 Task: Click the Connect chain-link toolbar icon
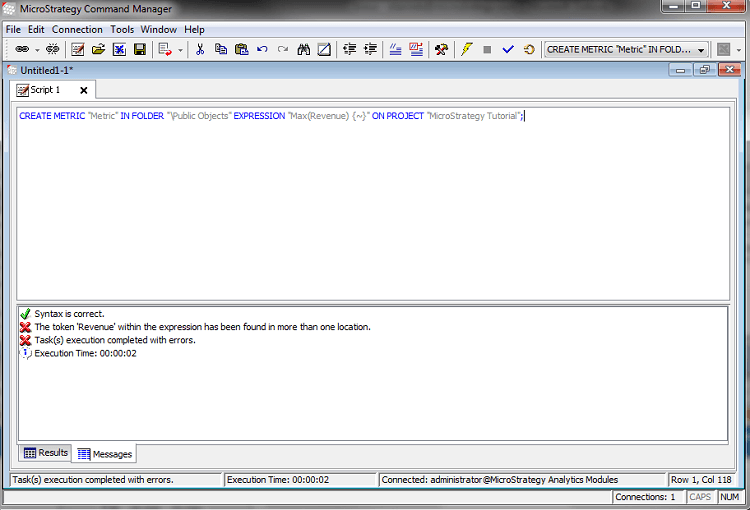click(x=22, y=49)
